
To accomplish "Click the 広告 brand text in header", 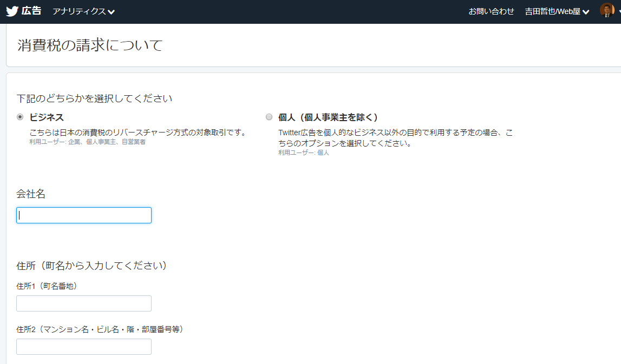I will coord(31,11).
